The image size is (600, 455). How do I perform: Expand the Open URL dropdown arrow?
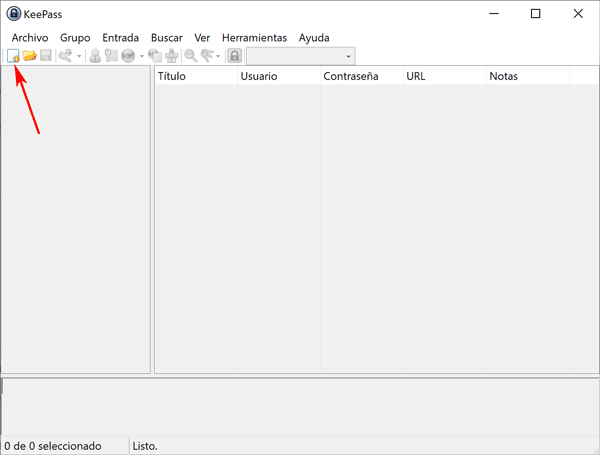pos(142,56)
